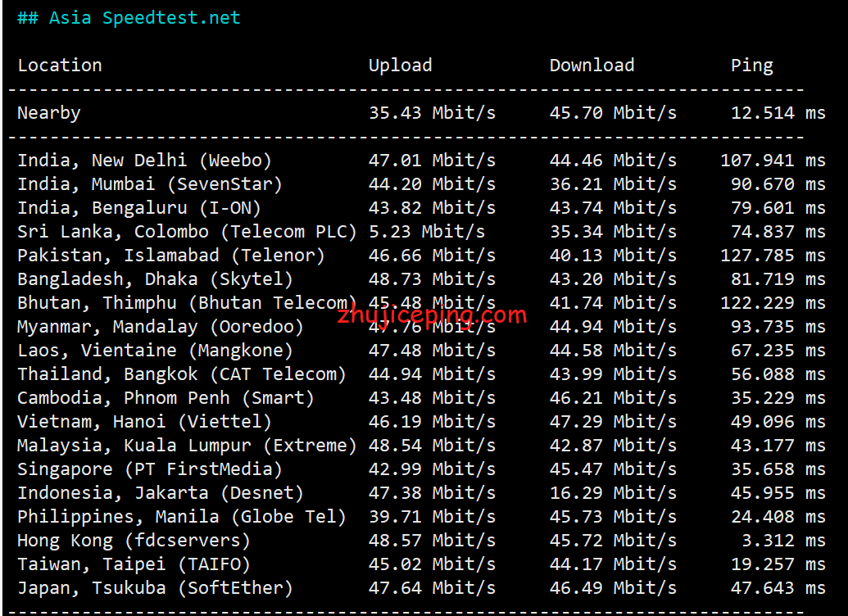Select "Vietnam, Hanoi (Viettel)" location
This screenshot has height=616, width=848.
(x=144, y=423)
